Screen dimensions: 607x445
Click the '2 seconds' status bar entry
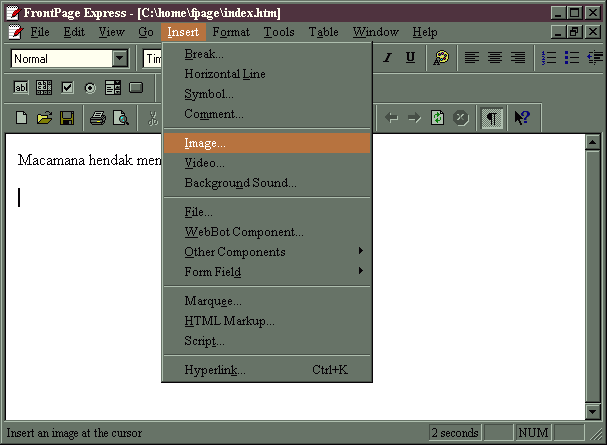point(454,433)
